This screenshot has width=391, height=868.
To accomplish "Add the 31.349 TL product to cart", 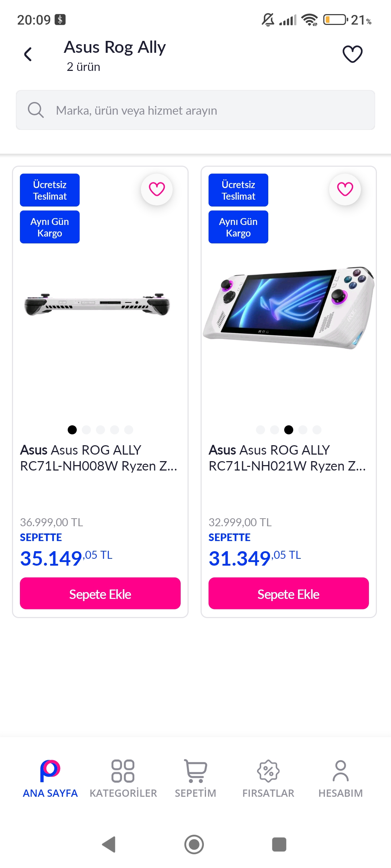I will (x=289, y=593).
